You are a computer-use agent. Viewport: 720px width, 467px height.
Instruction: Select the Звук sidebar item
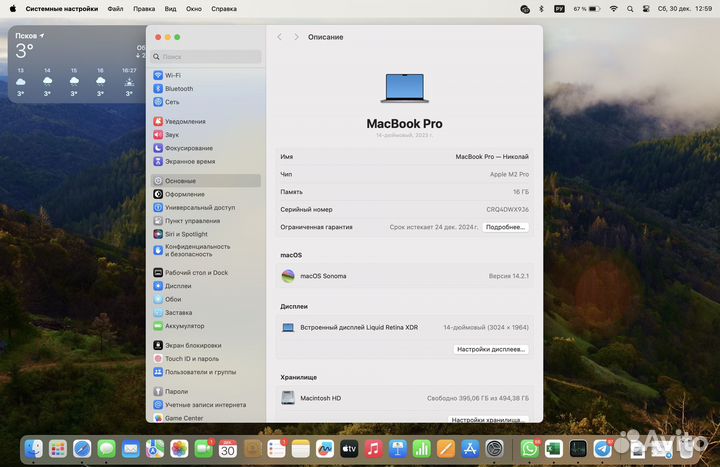[x=206, y=135]
